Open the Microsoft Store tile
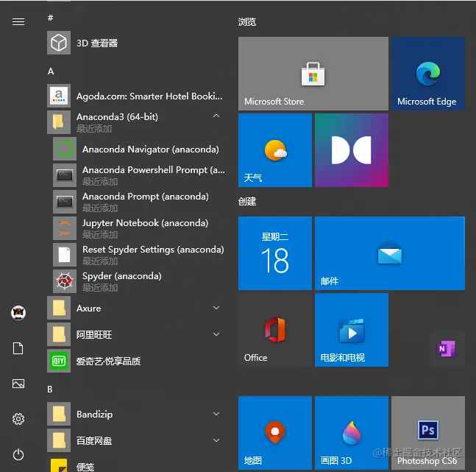This screenshot has width=476, height=472. tap(313, 74)
